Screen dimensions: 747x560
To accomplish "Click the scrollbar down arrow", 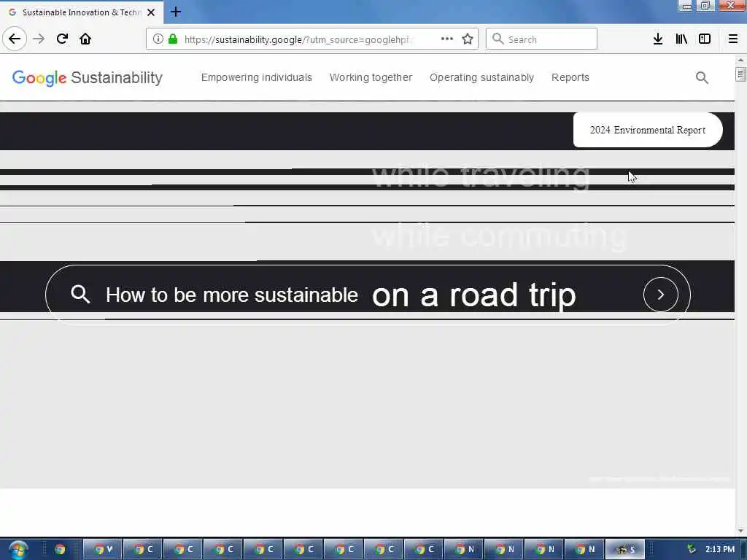I will tap(740, 531).
